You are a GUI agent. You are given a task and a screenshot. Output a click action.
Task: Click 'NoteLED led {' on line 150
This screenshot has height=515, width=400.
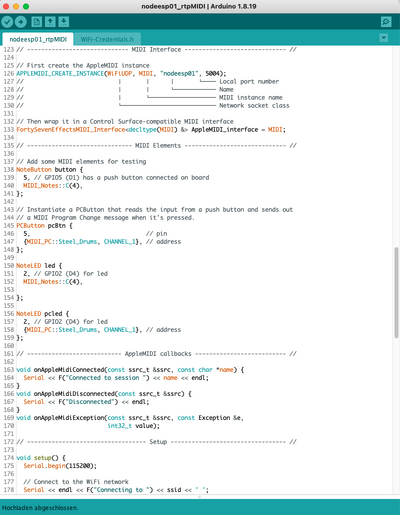[x=39, y=265]
